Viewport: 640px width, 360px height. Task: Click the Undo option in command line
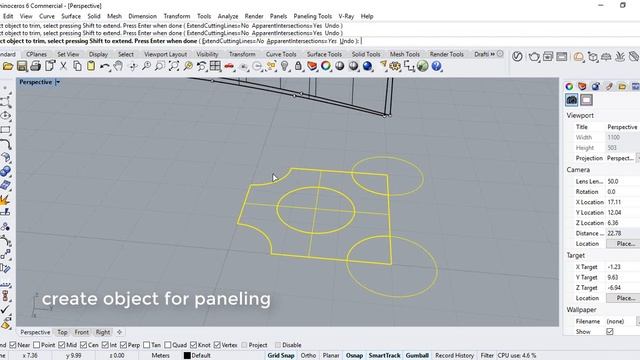347,41
